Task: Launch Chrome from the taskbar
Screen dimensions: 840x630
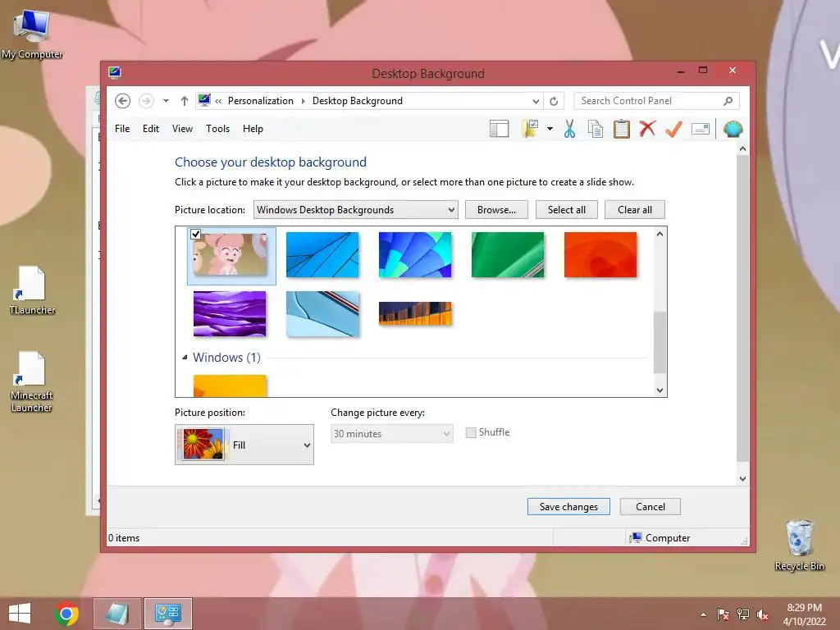Action: coord(66,614)
